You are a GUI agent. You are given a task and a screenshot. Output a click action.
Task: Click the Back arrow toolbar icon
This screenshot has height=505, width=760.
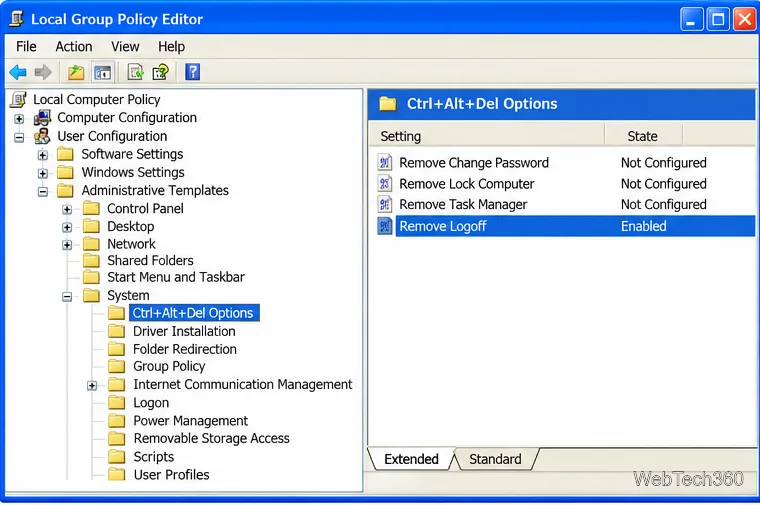(18, 73)
